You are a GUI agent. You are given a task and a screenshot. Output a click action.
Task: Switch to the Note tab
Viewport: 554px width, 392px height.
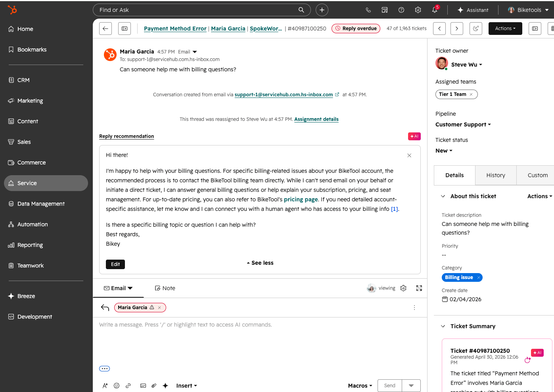coord(165,288)
